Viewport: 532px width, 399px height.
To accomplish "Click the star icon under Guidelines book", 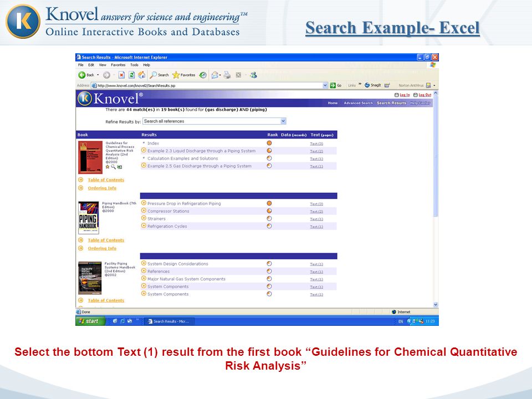I will click(108, 167).
